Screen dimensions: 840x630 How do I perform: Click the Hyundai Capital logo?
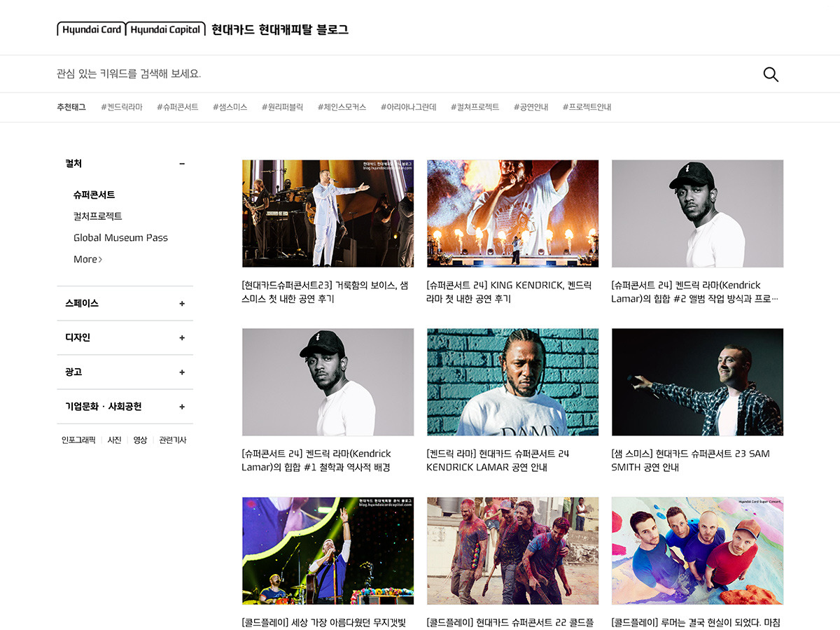pyautogui.click(x=166, y=29)
